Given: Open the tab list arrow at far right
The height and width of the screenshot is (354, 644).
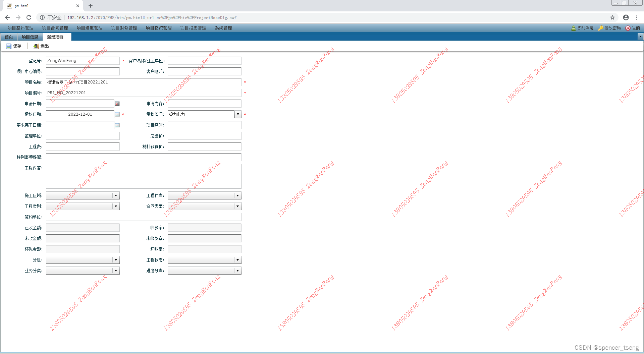Looking at the screenshot, I should coord(641,37).
